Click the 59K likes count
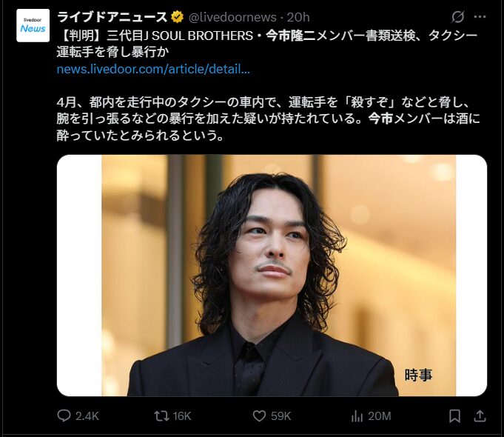Image resolution: width=504 pixels, height=437 pixels. (280, 416)
